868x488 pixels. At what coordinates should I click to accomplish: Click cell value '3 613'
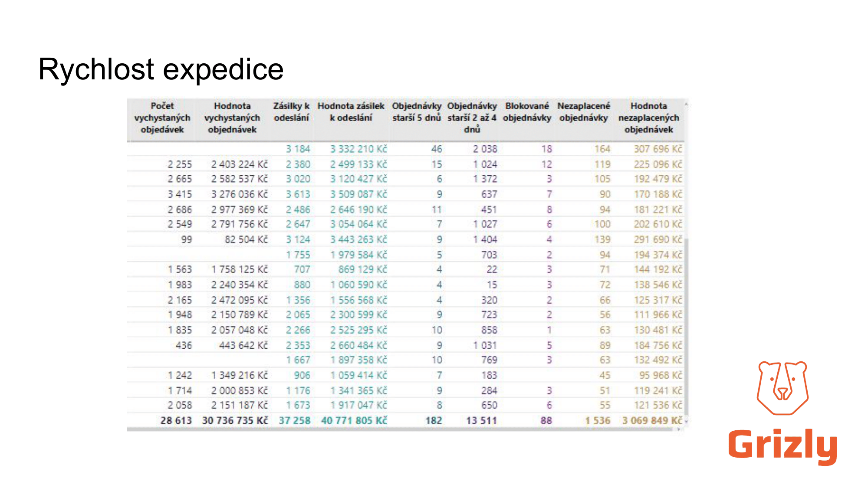298,194
